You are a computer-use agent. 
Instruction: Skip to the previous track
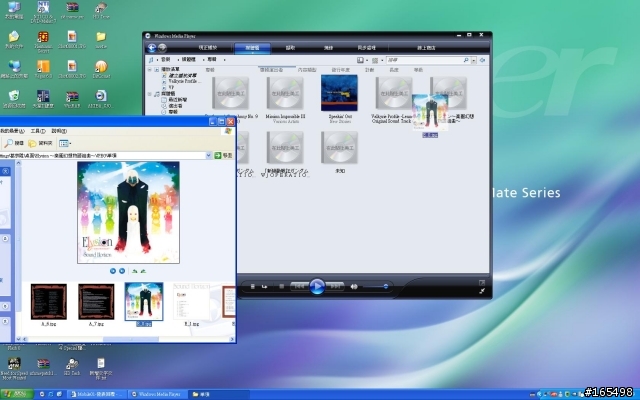click(299, 287)
